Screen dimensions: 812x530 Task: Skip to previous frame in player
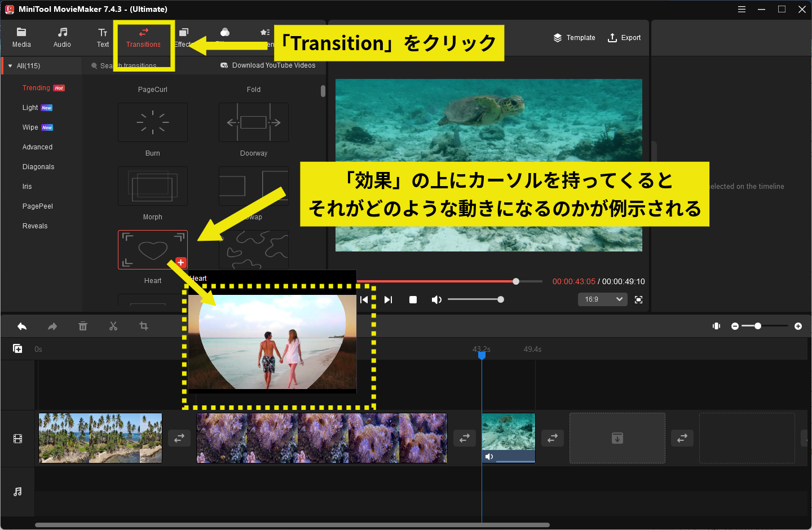coord(364,299)
